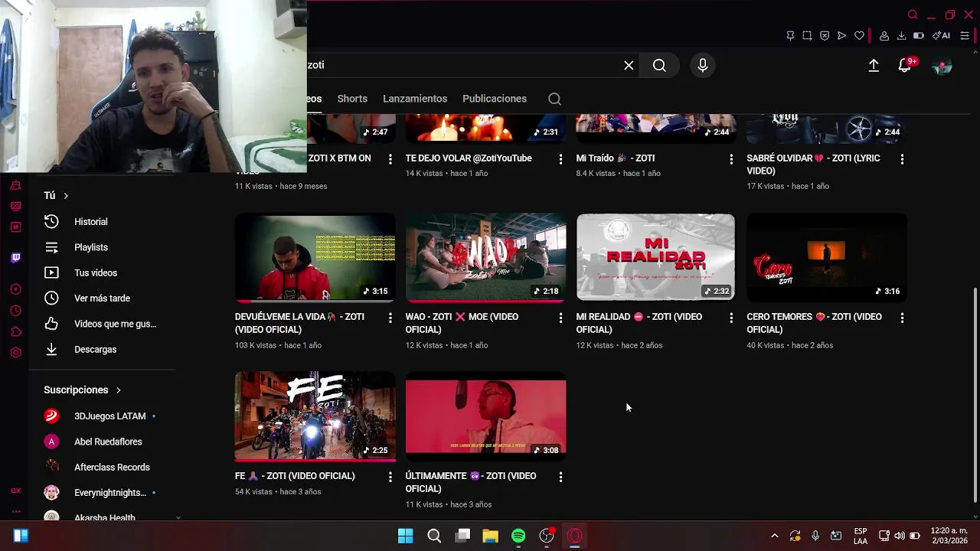Viewport: 980px width, 551px height.
Task: Open Opera's send flow arrow icon
Action: [x=841, y=36]
